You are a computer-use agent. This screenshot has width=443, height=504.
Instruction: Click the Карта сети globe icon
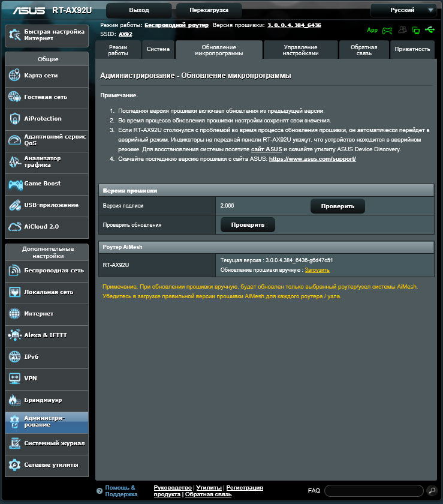point(15,76)
